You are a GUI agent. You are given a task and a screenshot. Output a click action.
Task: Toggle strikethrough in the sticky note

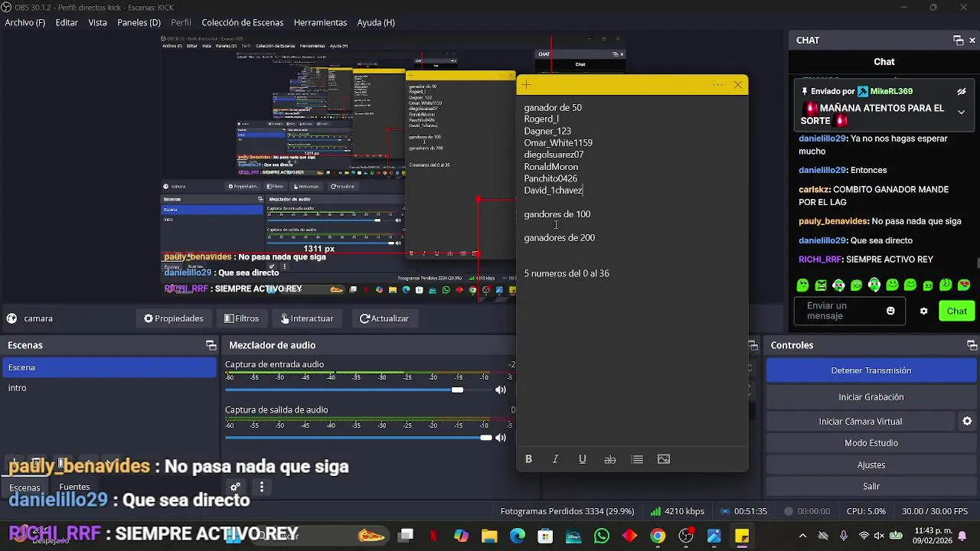[610, 459]
